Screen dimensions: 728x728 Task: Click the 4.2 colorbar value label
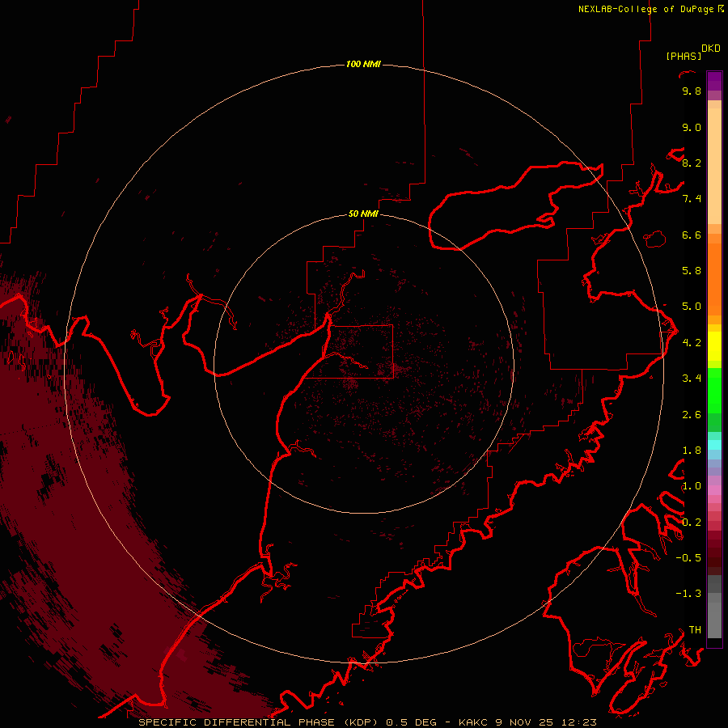[x=692, y=343]
